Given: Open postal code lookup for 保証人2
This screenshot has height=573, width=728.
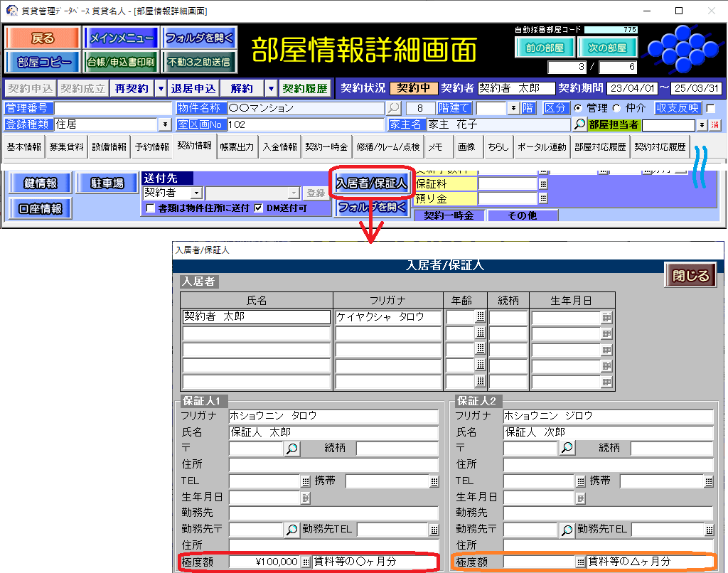Looking at the screenshot, I should 567,448.
